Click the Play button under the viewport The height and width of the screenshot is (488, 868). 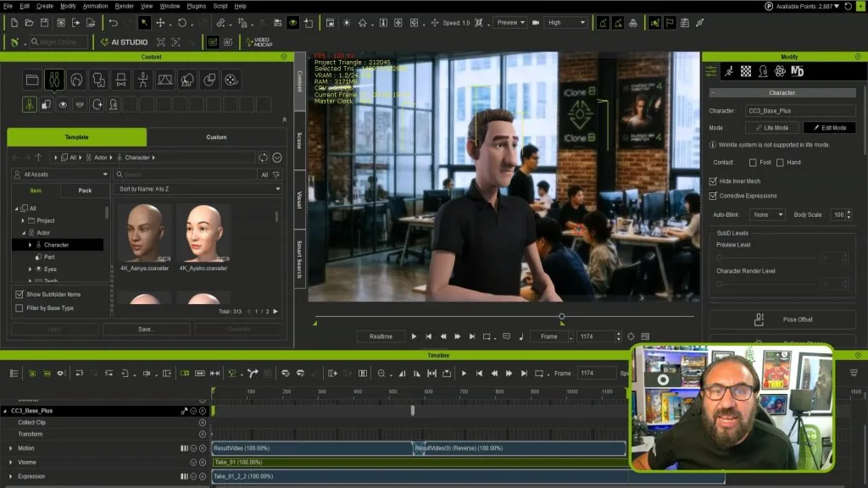(414, 336)
